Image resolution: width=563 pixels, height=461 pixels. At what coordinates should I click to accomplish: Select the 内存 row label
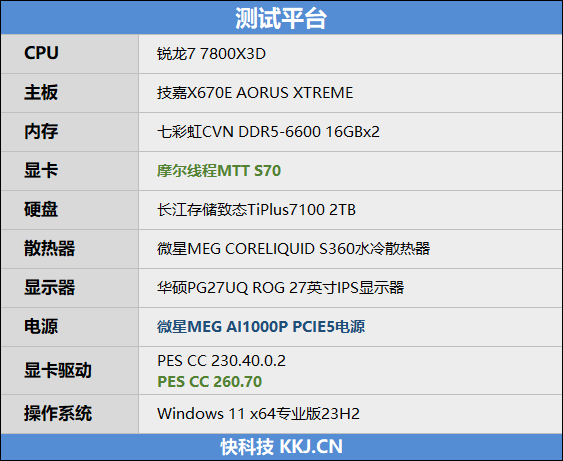(x=41, y=131)
